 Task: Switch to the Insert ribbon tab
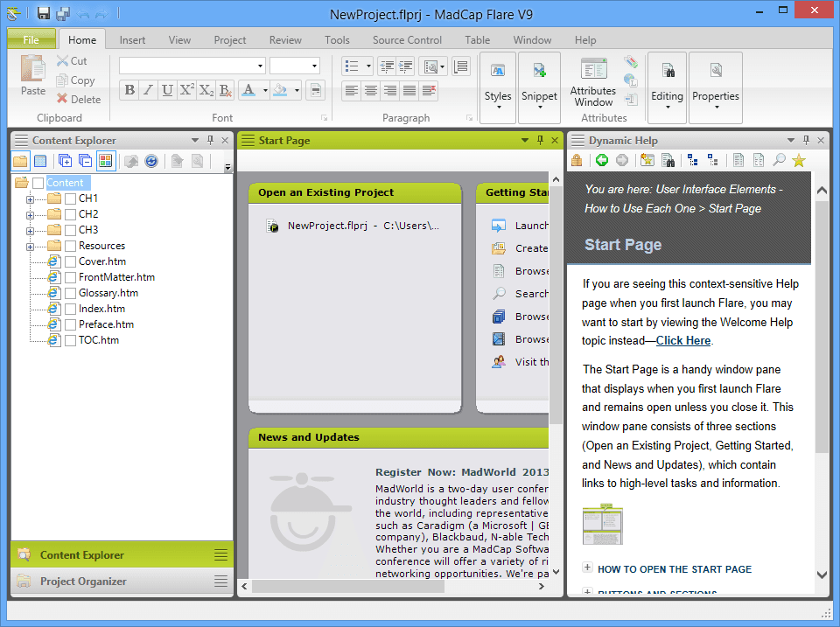tap(132, 40)
